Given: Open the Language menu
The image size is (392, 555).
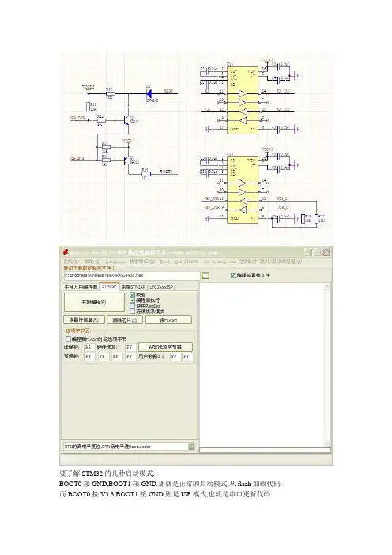Looking at the screenshot, I should tap(115, 262).
